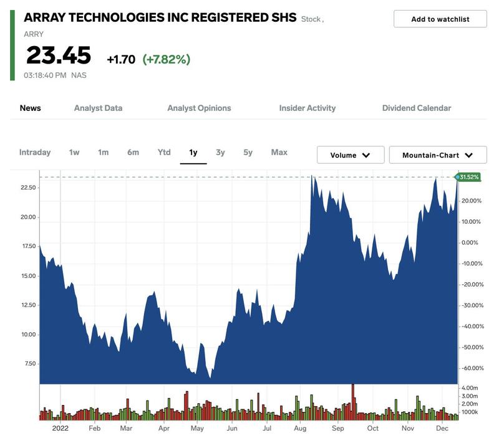The height and width of the screenshot is (448, 499).
Task: Choose the Ytd chart range
Action: point(164,152)
